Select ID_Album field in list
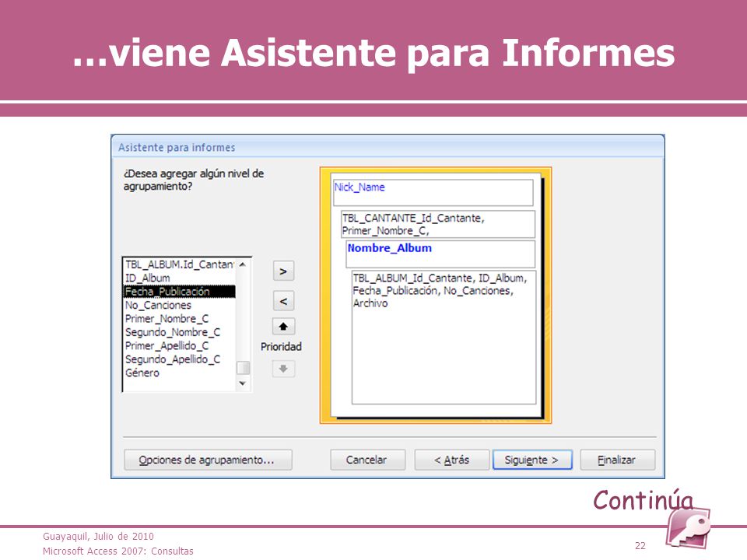747x560 pixels. 179,278
